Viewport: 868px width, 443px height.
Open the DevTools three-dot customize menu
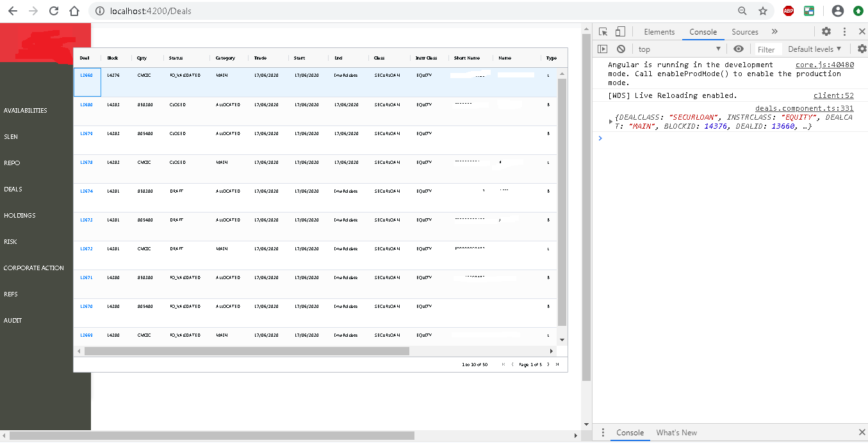[844, 31]
